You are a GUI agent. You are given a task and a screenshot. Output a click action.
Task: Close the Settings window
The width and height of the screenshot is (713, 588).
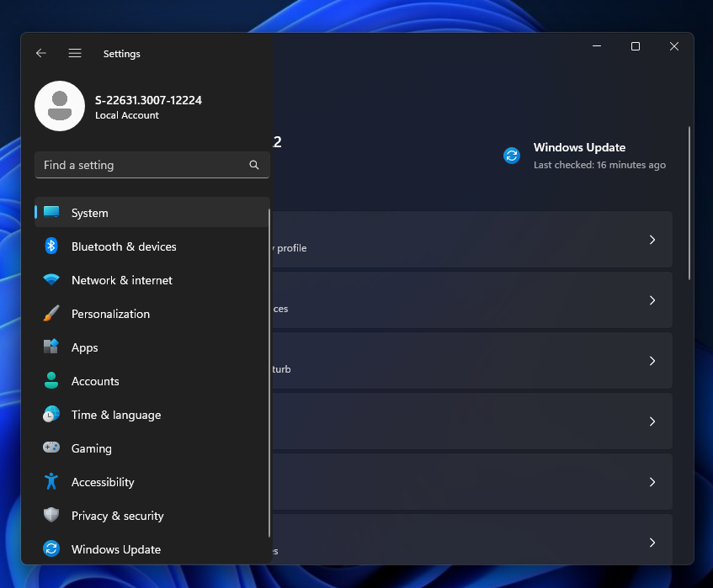click(674, 46)
